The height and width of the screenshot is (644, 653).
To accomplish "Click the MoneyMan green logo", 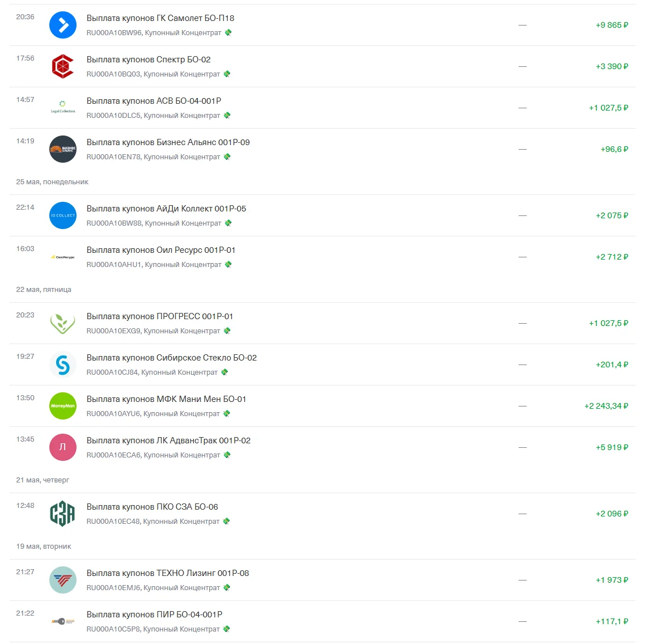I will click(63, 406).
